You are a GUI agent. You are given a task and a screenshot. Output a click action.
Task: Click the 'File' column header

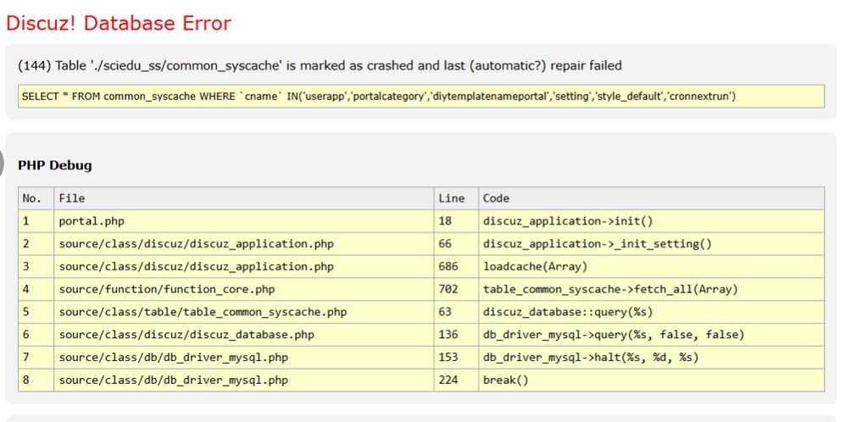(x=243, y=198)
